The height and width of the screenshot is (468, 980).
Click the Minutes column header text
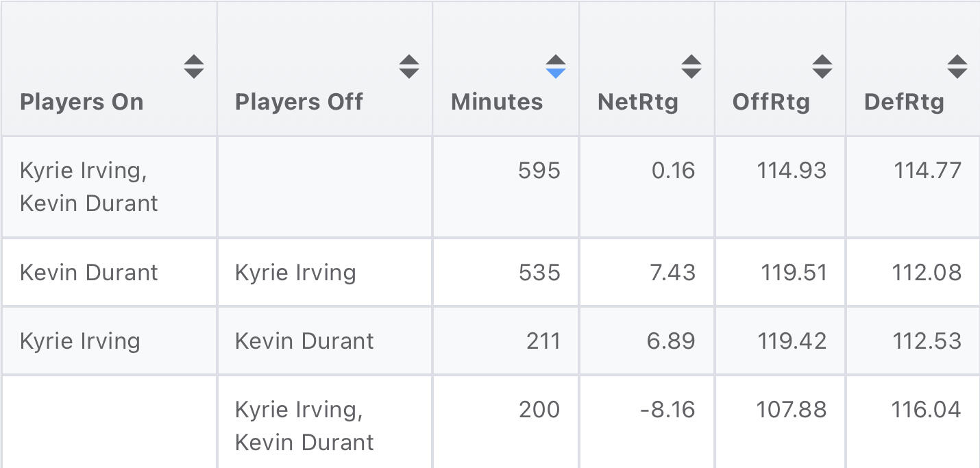pyautogui.click(x=497, y=102)
